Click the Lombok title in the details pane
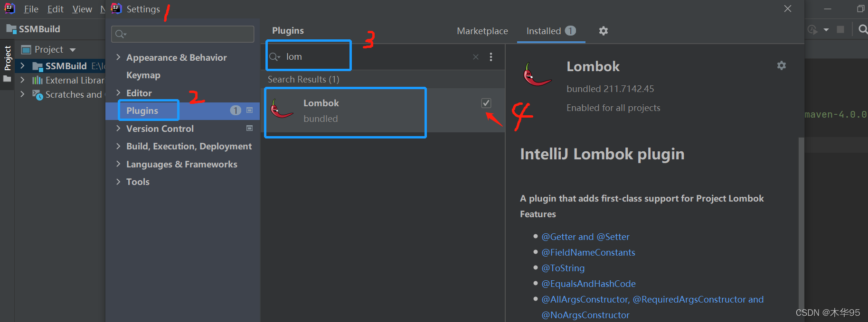This screenshot has height=322, width=868. [x=593, y=66]
